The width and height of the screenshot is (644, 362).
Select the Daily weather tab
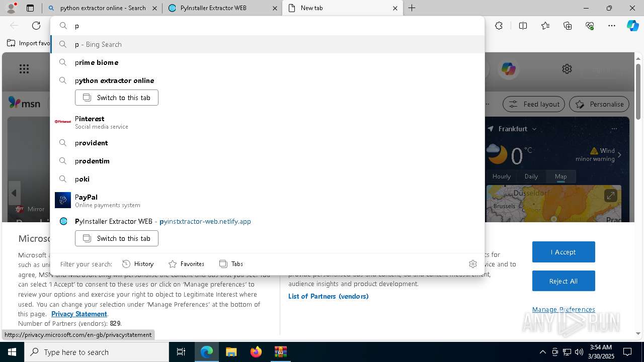click(x=531, y=176)
